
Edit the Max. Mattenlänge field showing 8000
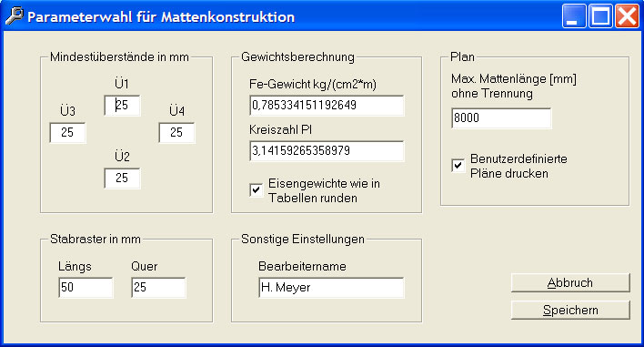(x=501, y=118)
